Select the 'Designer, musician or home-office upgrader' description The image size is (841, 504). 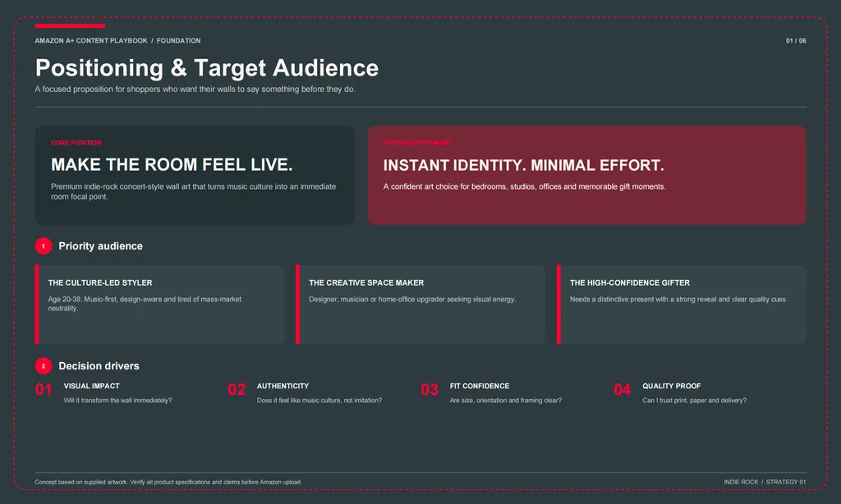412,299
